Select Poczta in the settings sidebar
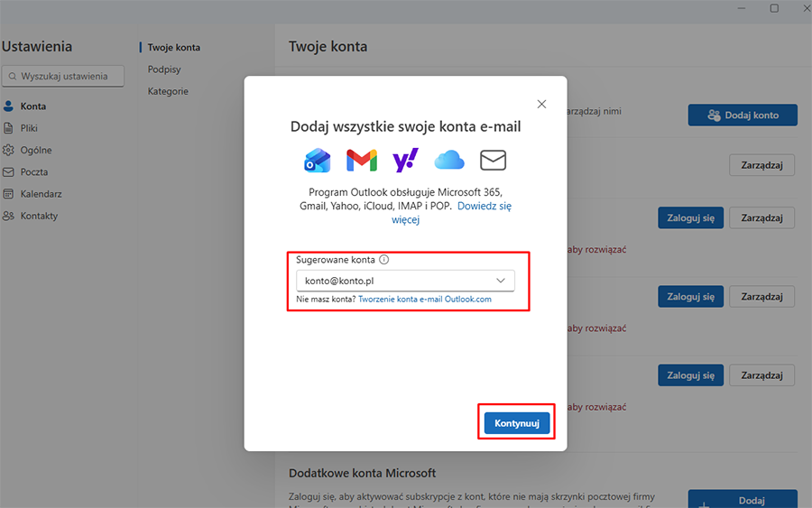Image resolution: width=812 pixels, height=508 pixels. [34, 172]
